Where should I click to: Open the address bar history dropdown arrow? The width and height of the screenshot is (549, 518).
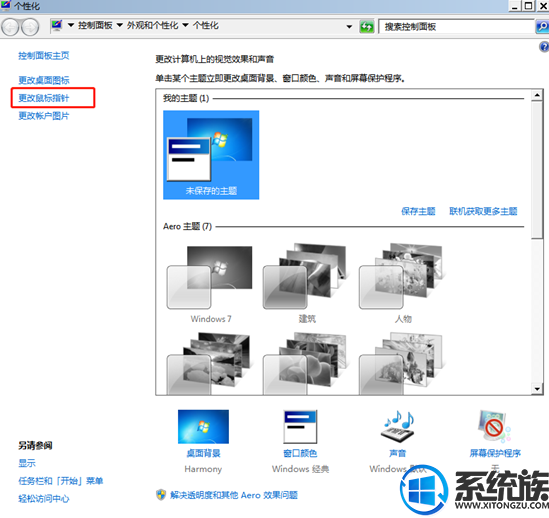click(x=349, y=27)
